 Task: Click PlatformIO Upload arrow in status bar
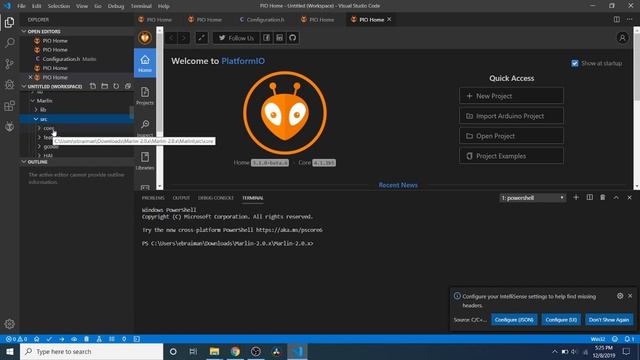pyautogui.click(x=62, y=339)
